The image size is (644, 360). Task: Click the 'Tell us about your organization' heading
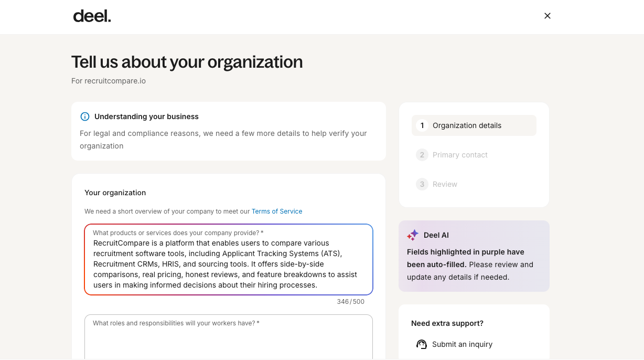click(x=187, y=62)
